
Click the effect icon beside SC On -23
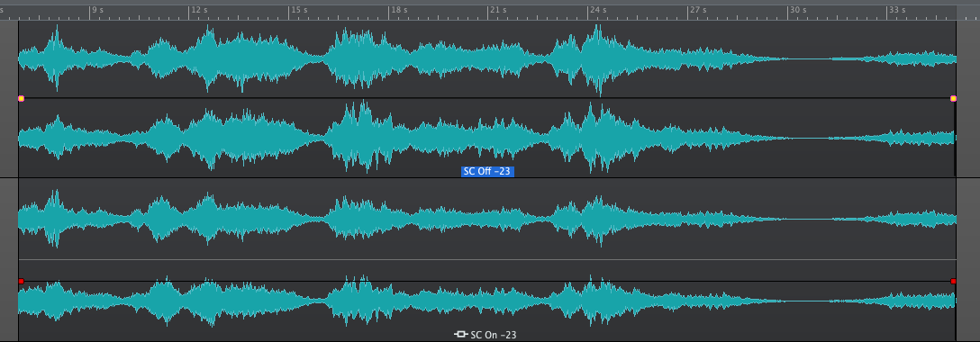(x=460, y=335)
